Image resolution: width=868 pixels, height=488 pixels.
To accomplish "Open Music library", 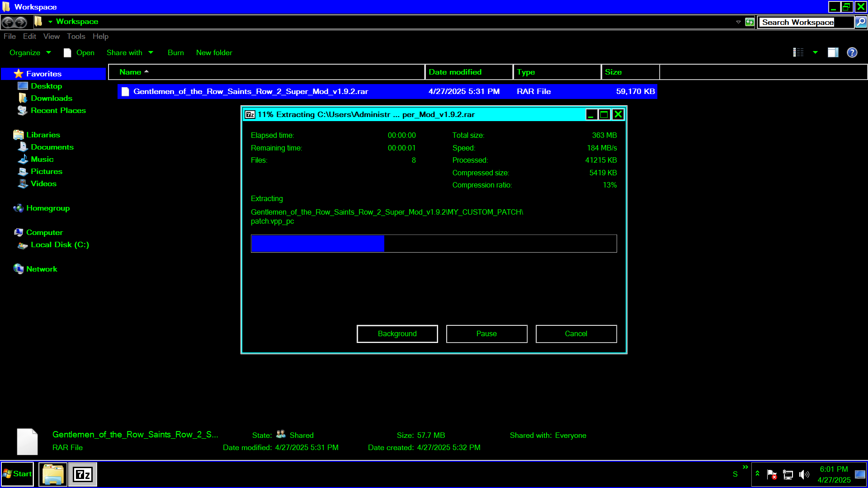I will tap(42, 159).
